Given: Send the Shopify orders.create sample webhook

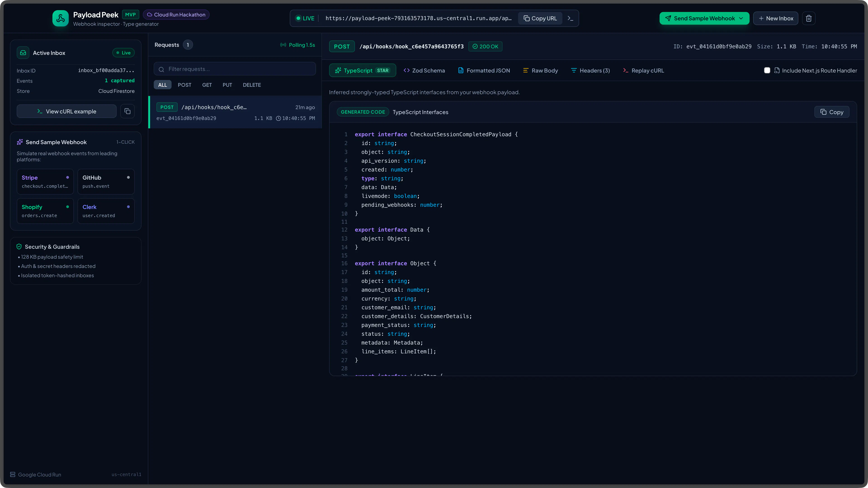Looking at the screenshot, I should point(45,211).
